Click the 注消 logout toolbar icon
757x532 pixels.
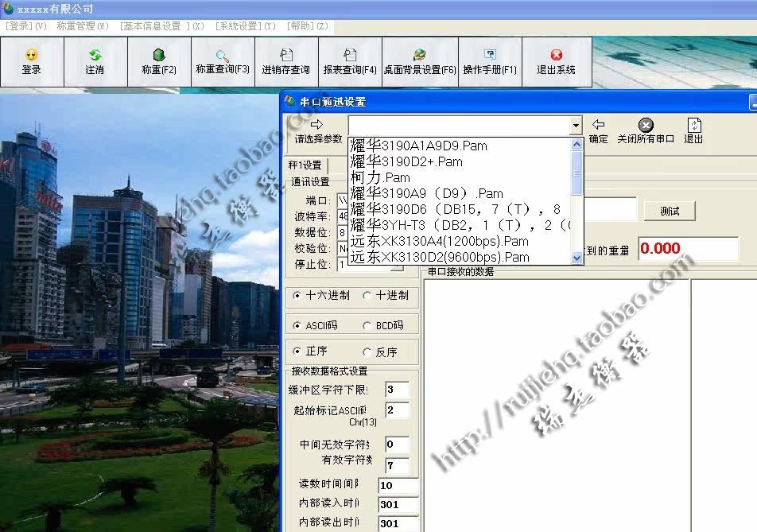(x=95, y=61)
